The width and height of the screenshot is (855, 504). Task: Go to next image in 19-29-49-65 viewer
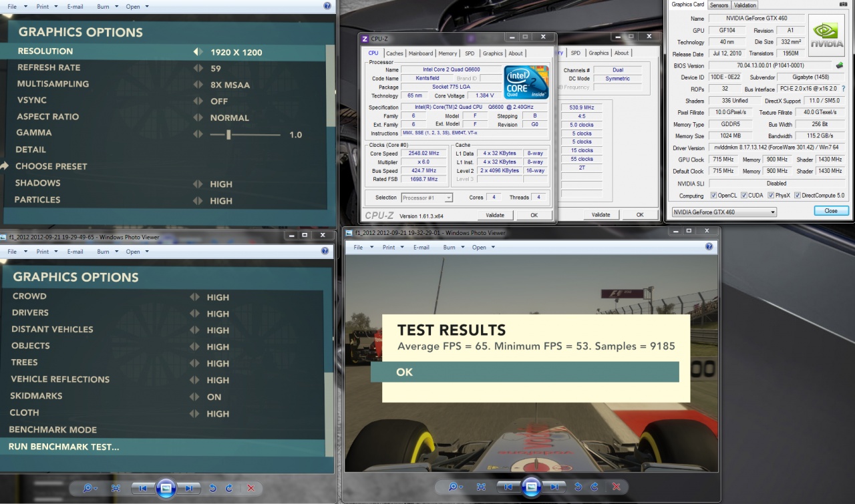pos(190,488)
